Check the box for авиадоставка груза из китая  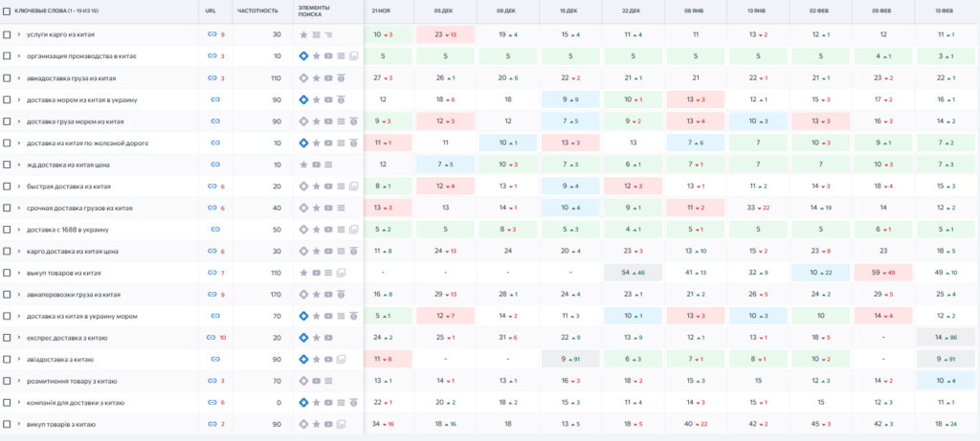(x=7, y=78)
